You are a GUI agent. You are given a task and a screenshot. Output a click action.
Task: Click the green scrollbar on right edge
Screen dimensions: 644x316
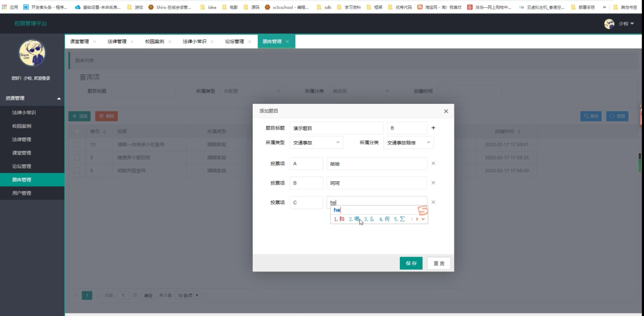coord(640,162)
